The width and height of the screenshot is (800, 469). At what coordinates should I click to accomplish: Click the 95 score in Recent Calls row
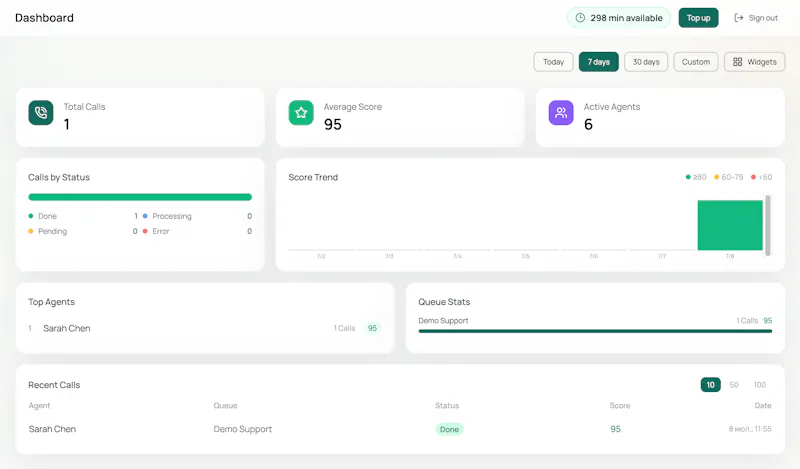pyautogui.click(x=616, y=429)
